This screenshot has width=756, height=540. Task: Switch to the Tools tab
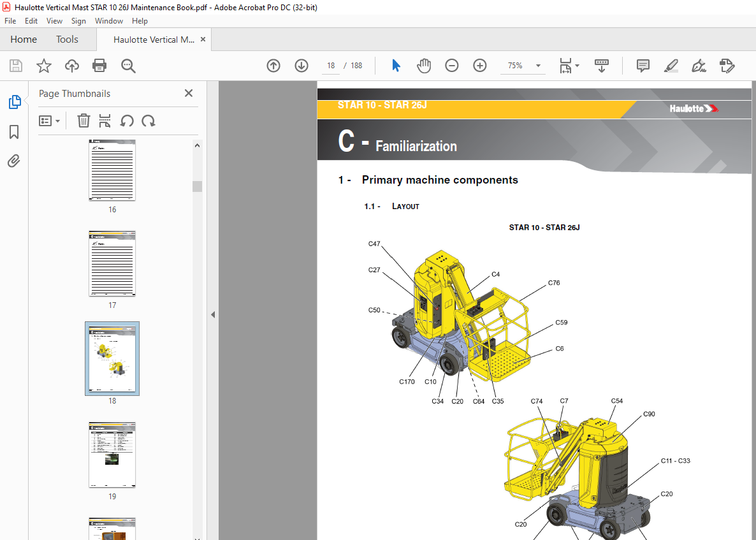[67, 40]
